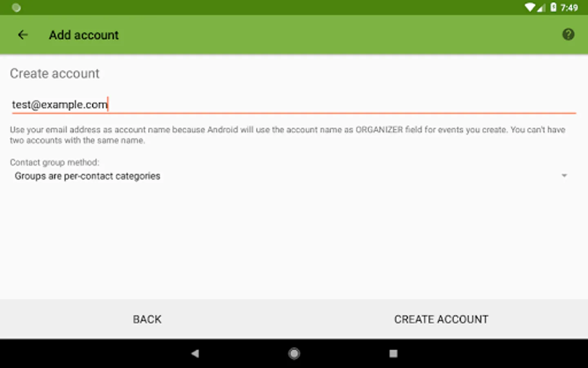588x368 pixels.
Task: Expand the contact group method dropdown arrow
Action: click(564, 176)
